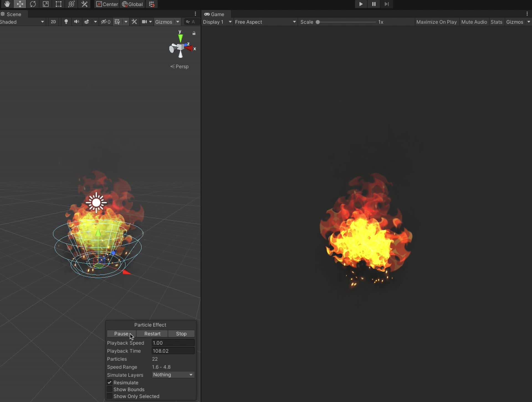Enable Show Bounds for the particle effect

pos(110,389)
